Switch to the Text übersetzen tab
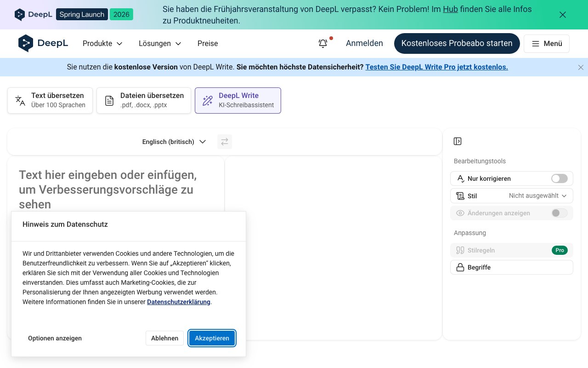 (x=50, y=100)
